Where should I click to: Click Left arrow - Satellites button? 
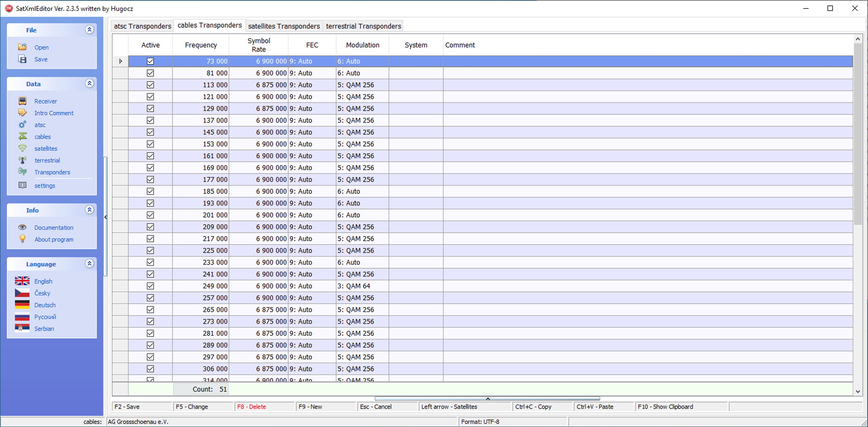coord(465,406)
